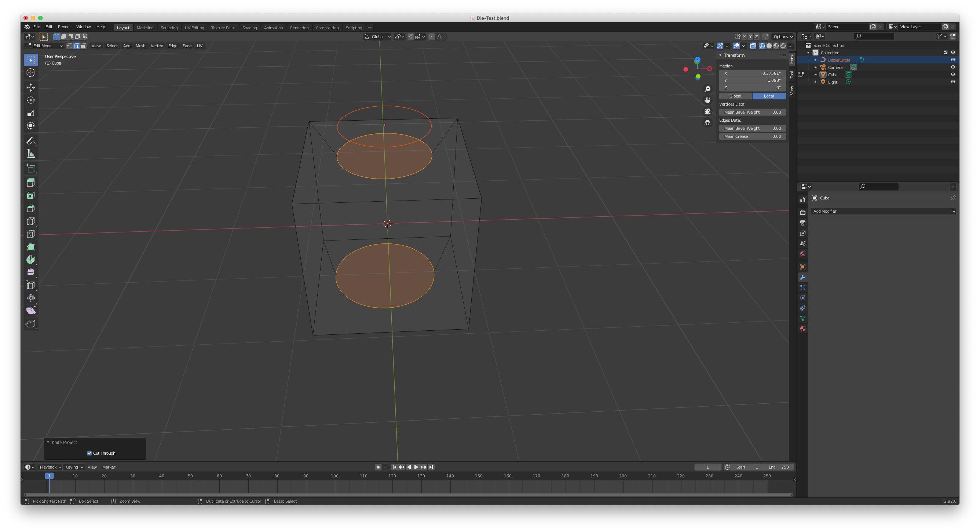Click the Median X value field

(x=752, y=73)
